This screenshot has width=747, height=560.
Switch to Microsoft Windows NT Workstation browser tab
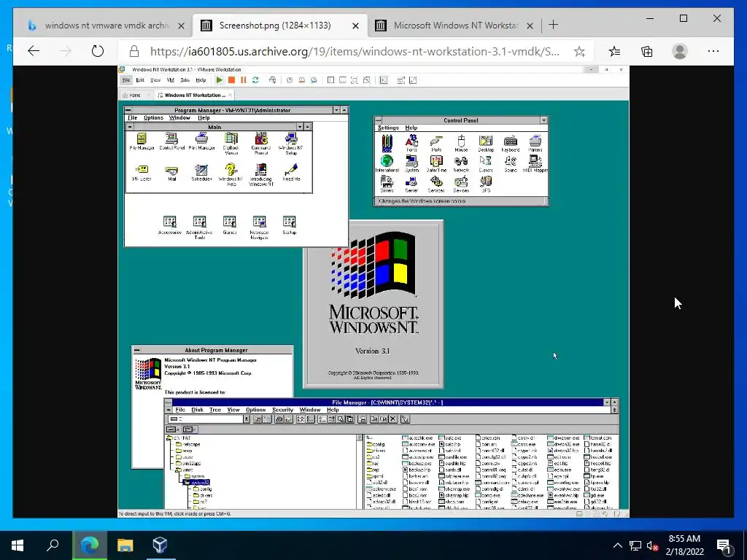[x=454, y=26]
